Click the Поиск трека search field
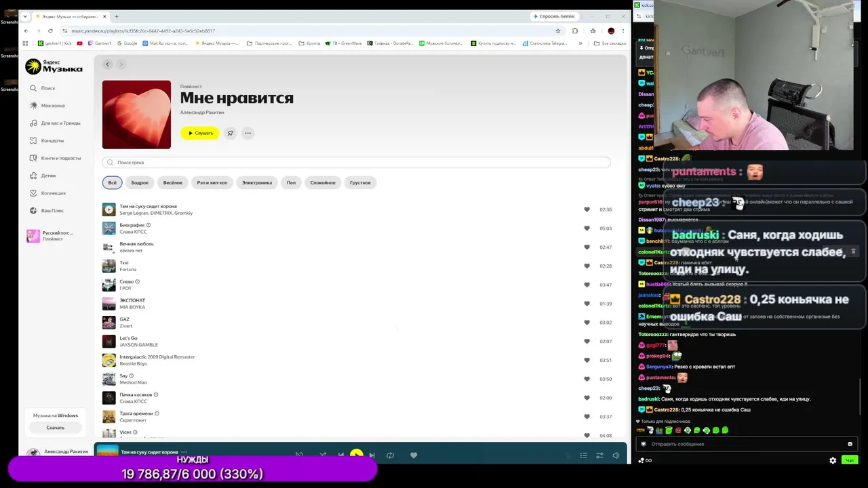The width and height of the screenshot is (868, 488). click(x=357, y=163)
